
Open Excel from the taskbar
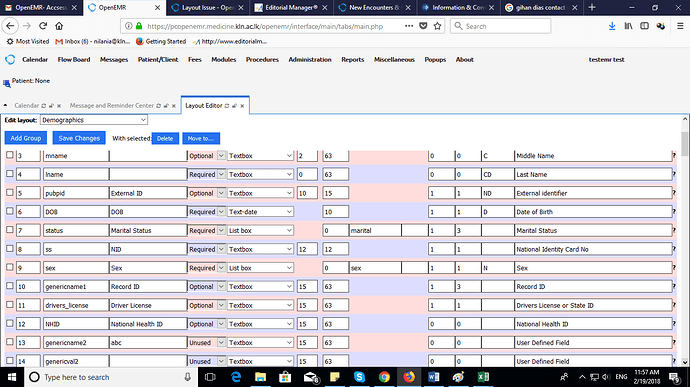[483, 377]
